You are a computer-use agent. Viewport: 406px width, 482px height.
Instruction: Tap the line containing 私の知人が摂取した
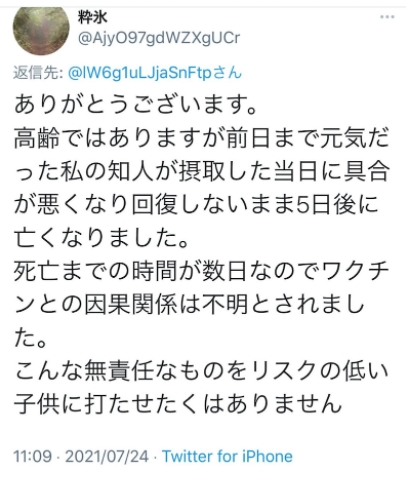(201, 171)
